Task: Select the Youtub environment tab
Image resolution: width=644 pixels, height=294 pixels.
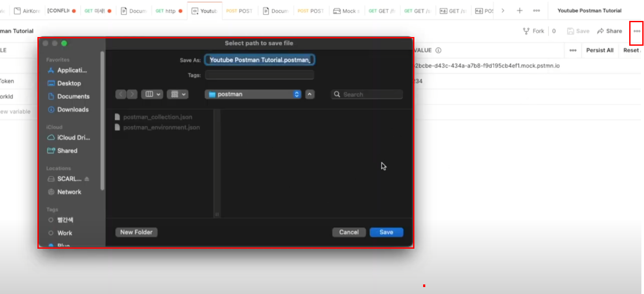Action: [x=204, y=11]
